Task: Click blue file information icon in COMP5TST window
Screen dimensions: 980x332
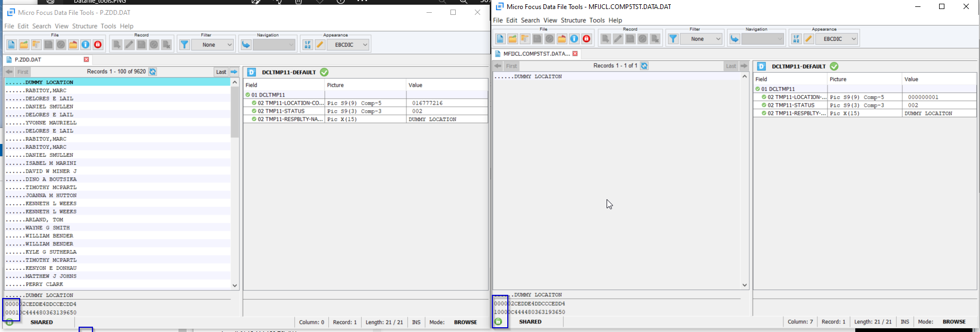Action: tap(574, 39)
